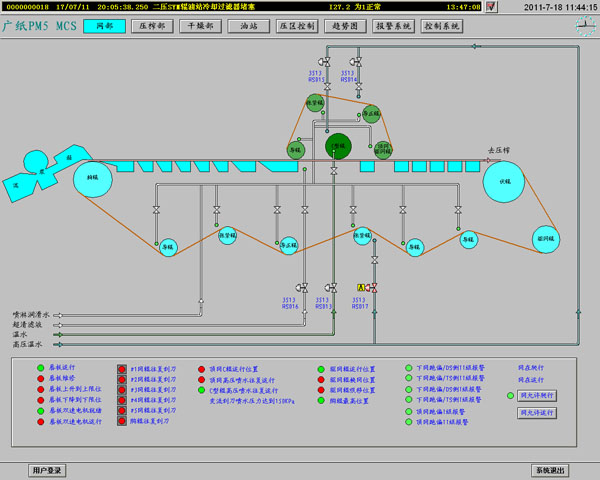Click the 用户登录 user login button
This screenshot has width=600, height=480.
pos(47,470)
